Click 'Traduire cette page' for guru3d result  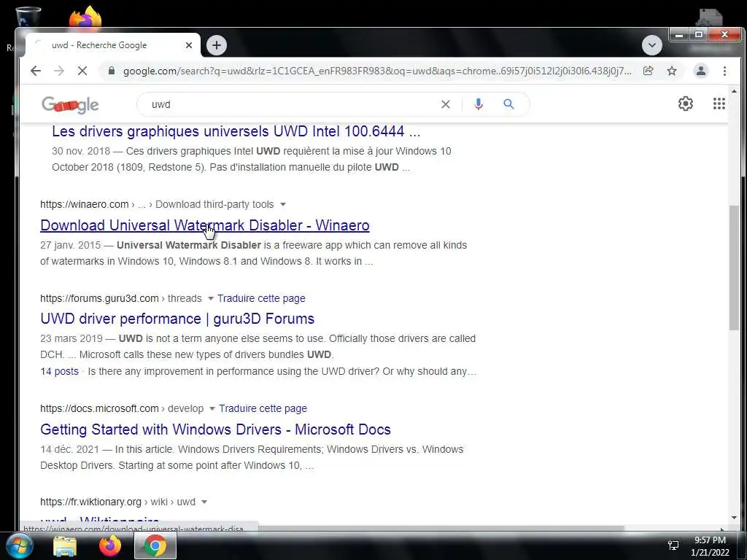(261, 298)
